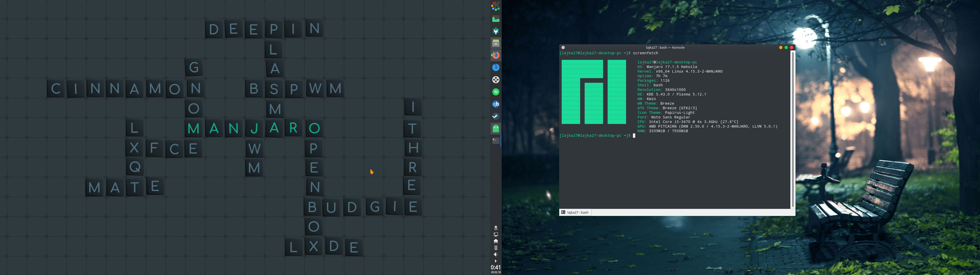Click the green ghost application icon
The height and width of the screenshot is (275, 980).
(496, 129)
